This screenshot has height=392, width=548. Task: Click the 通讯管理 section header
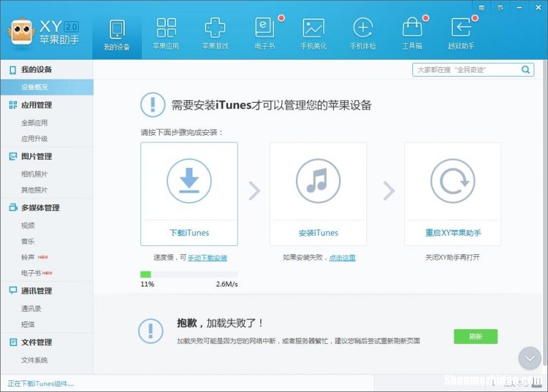pos(36,291)
